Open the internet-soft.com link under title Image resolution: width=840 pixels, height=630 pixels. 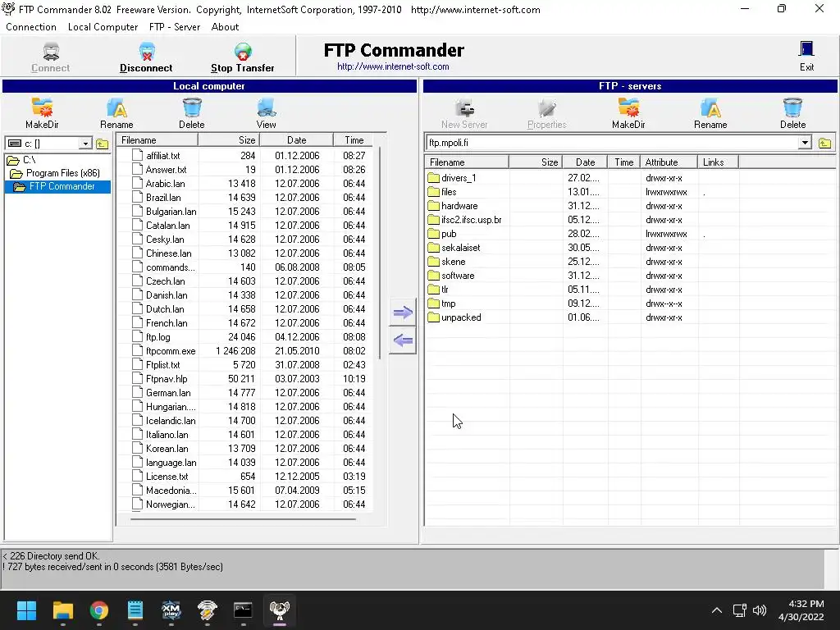393,67
